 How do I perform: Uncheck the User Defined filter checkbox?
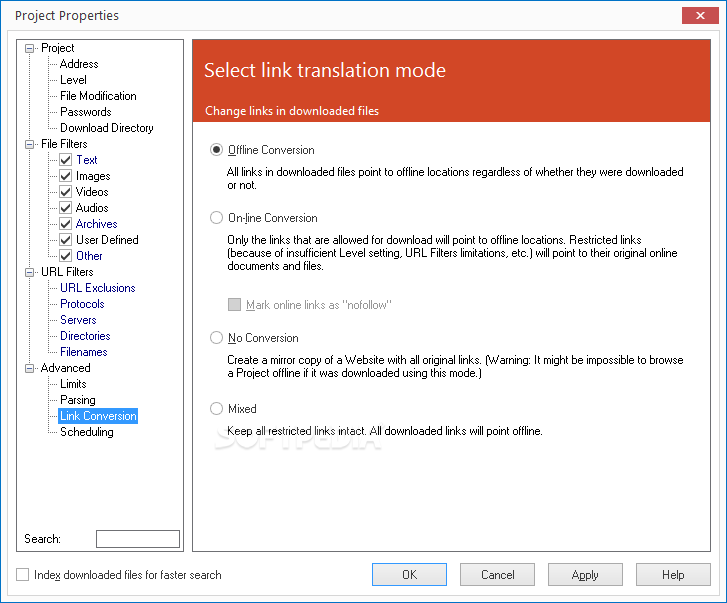66,240
